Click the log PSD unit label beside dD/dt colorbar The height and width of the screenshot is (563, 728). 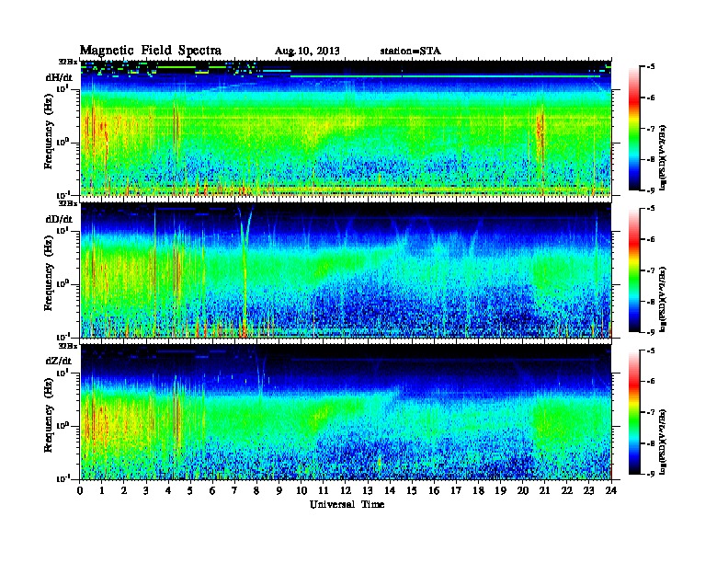tap(663, 299)
